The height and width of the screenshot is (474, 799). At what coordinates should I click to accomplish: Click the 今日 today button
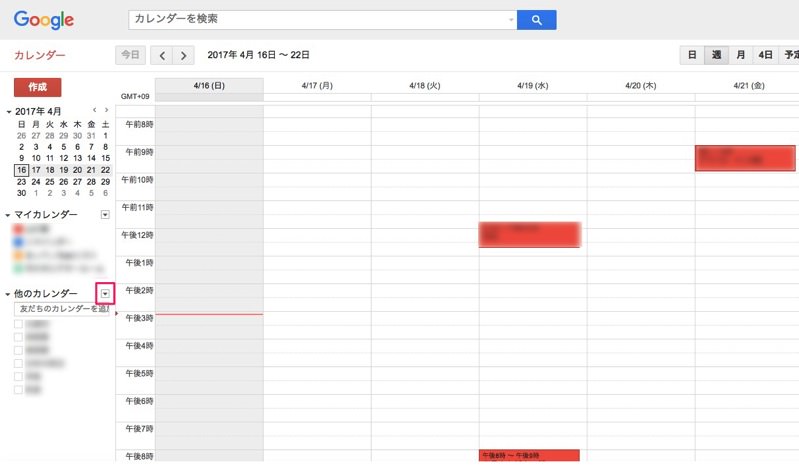pos(130,55)
